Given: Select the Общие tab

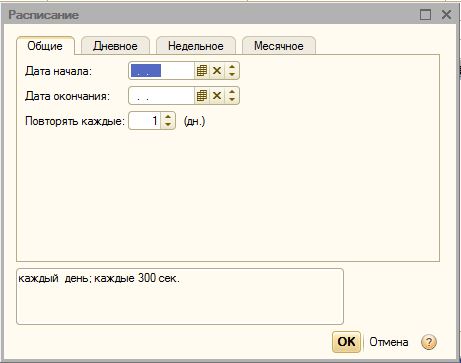Looking at the screenshot, I should coord(45,46).
